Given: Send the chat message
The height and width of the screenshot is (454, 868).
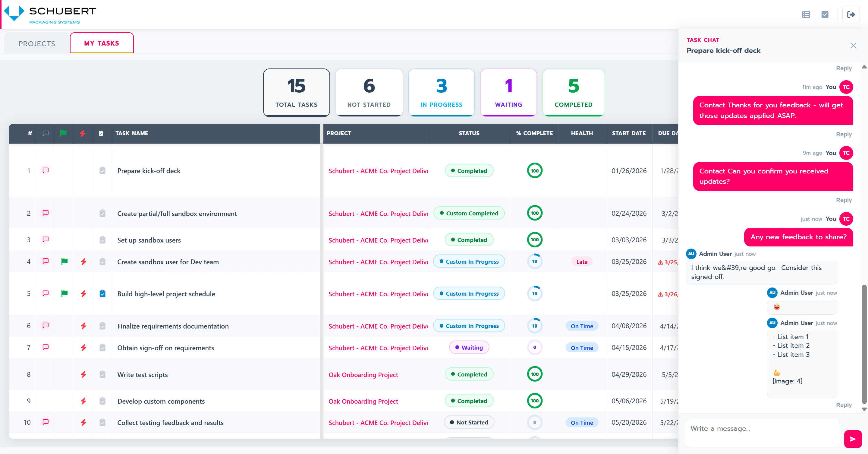Looking at the screenshot, I should tap(853, 439).
